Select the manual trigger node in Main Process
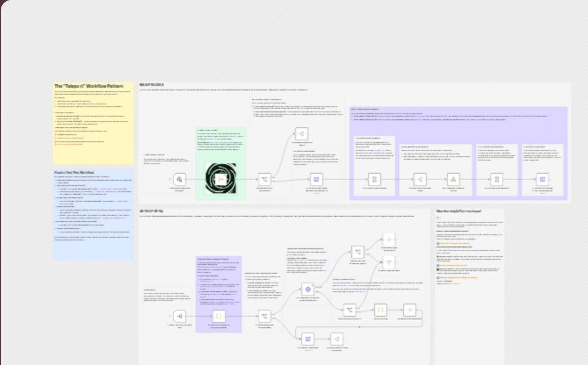588x365 pixels. pos(179,179)
